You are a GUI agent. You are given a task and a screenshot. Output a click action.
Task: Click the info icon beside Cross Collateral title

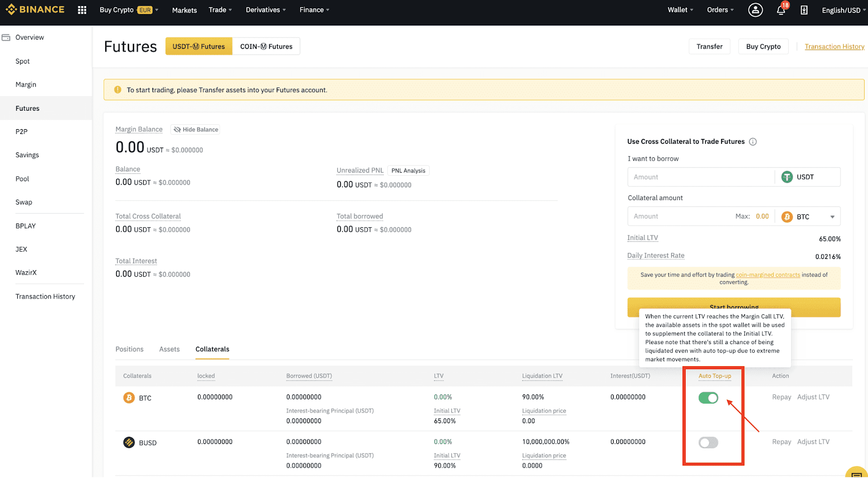(x=752, y=142)
